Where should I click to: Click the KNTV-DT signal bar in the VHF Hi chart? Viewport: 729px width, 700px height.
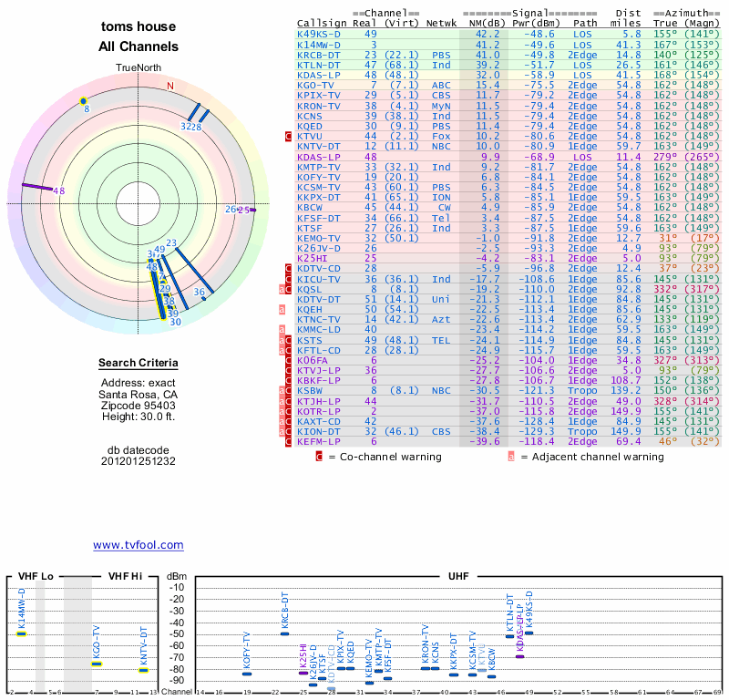click(143, 670)
